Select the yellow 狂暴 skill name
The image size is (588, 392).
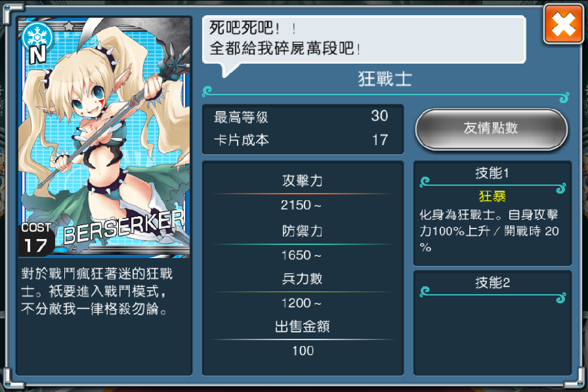[492, 196]
